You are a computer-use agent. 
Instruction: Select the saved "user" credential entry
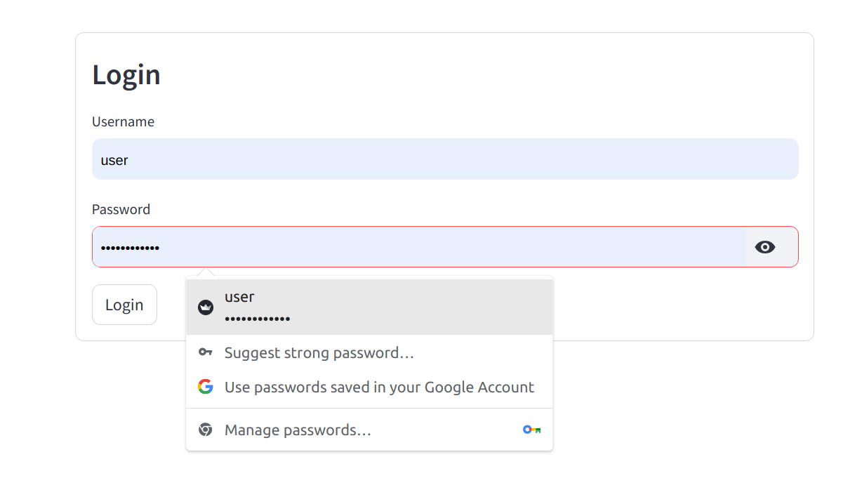click(x=316, y=307)
